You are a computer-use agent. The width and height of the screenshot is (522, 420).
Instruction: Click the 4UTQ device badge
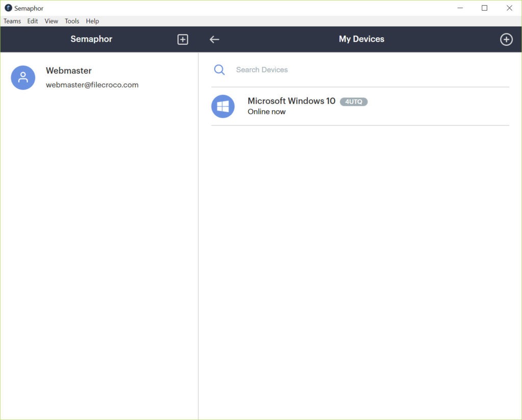pos(354,102)
